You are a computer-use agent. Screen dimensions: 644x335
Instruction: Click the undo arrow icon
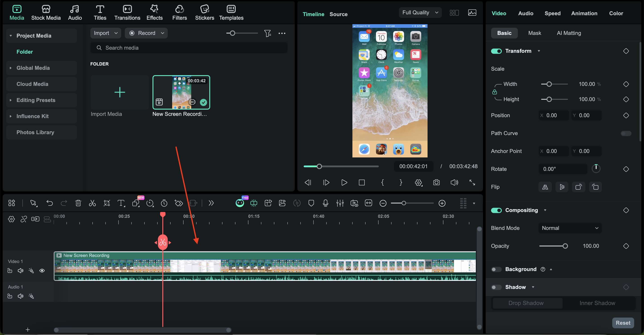tap(49, 203)
